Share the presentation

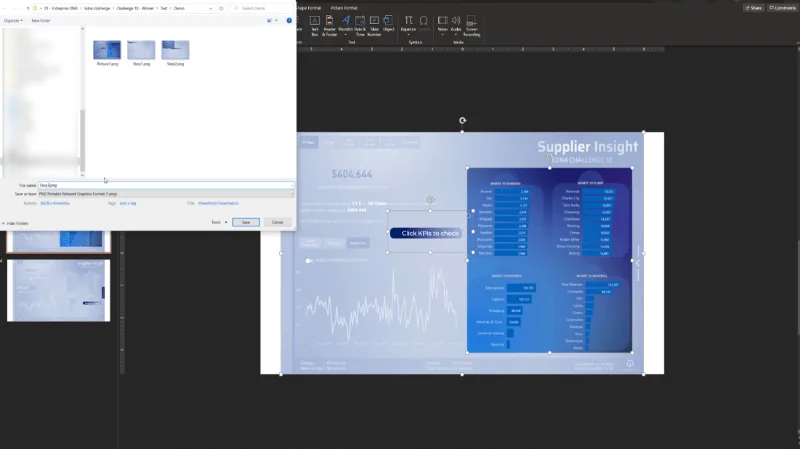point(754,8)
